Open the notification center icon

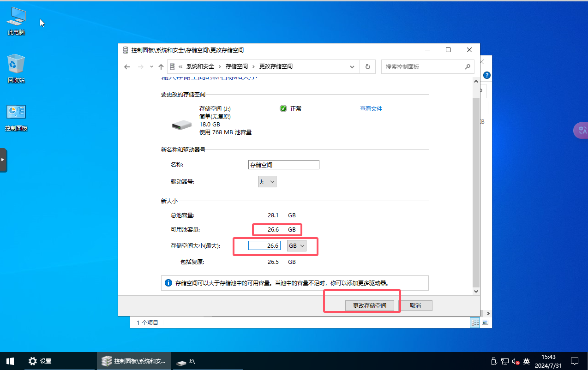575,361
